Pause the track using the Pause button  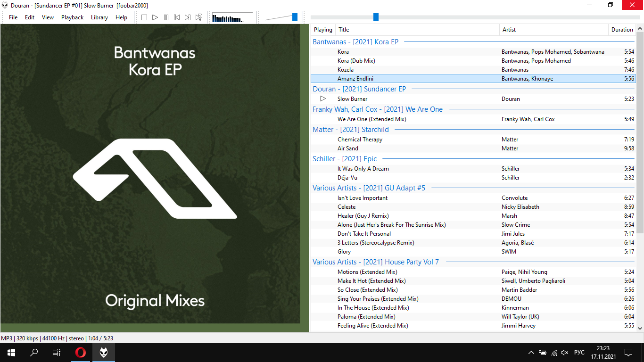(166, 17)
